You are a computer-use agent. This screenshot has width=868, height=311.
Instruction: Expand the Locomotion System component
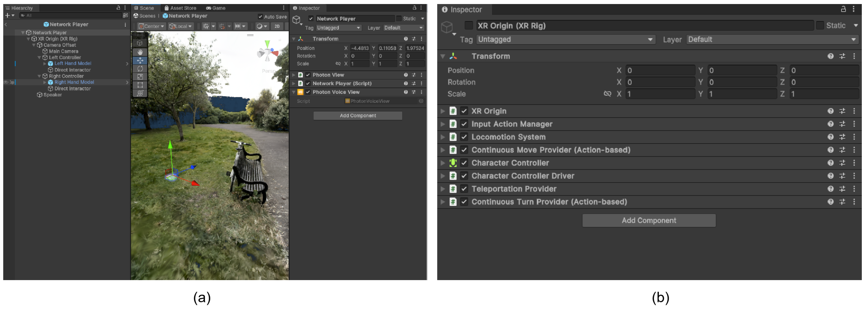tap(443, 137)
